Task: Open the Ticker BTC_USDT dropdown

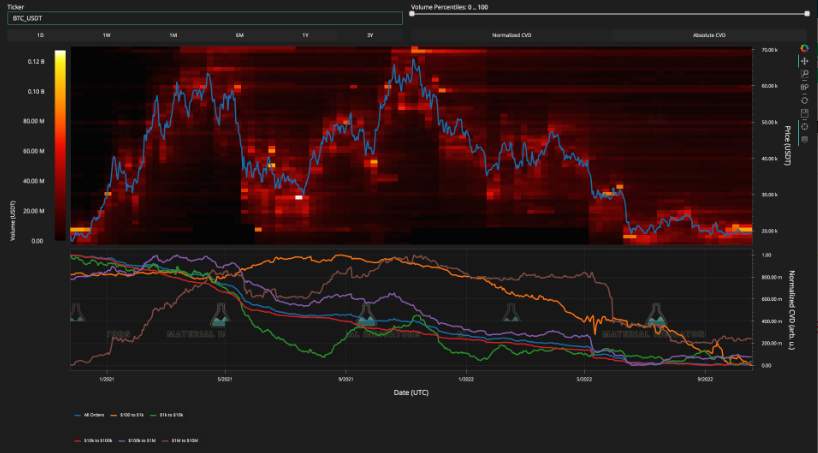Action: [205, 18]
